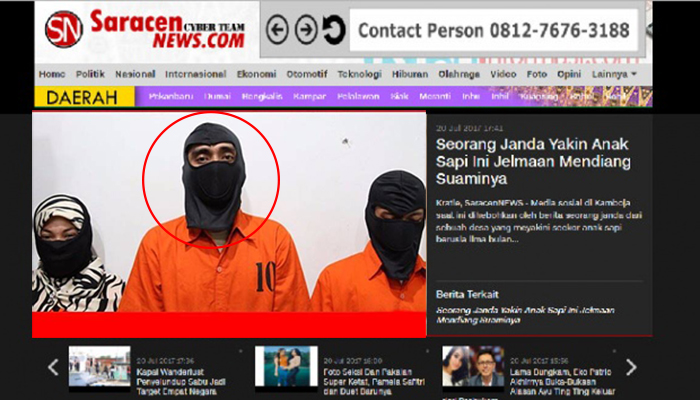Select the Pekanbaru region tab
The height and width of the screenshot is (400, 700).
(171, 97)
